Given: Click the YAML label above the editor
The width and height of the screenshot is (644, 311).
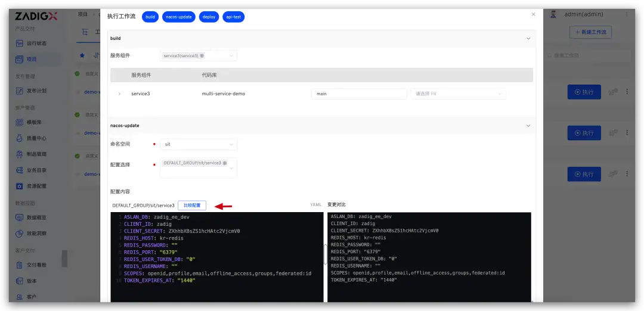Looking at the screenshot, I should pyautogui.click(x=316, y=204).
